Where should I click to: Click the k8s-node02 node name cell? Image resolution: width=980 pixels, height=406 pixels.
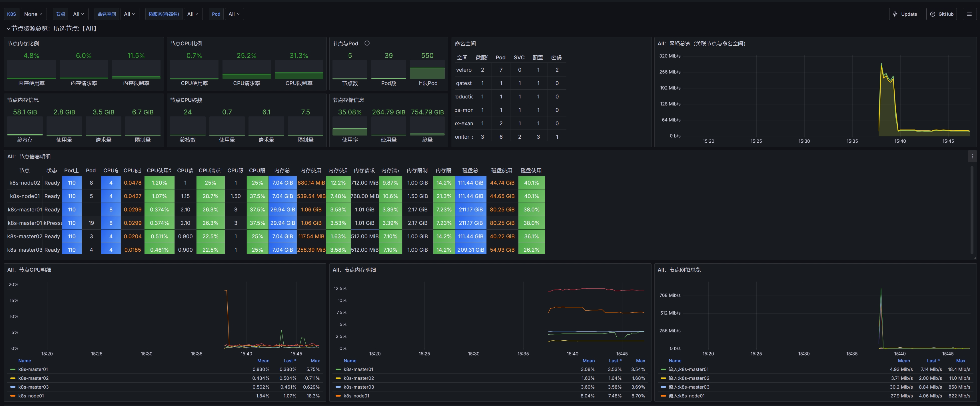click(x=25, y=183)
